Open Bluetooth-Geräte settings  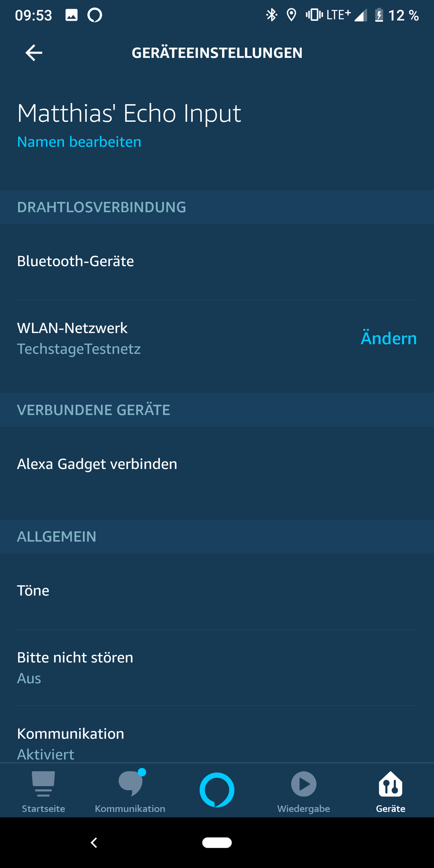tap(75, 261)
